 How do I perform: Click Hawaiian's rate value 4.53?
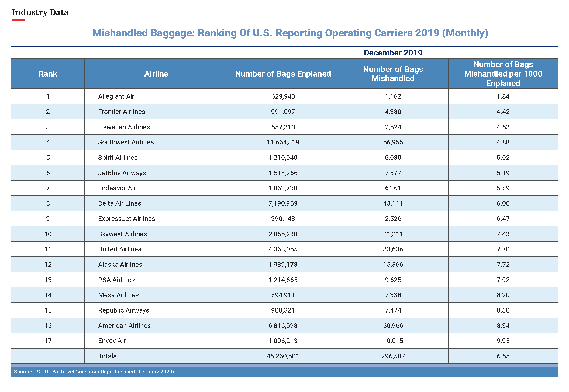point(503,127)
